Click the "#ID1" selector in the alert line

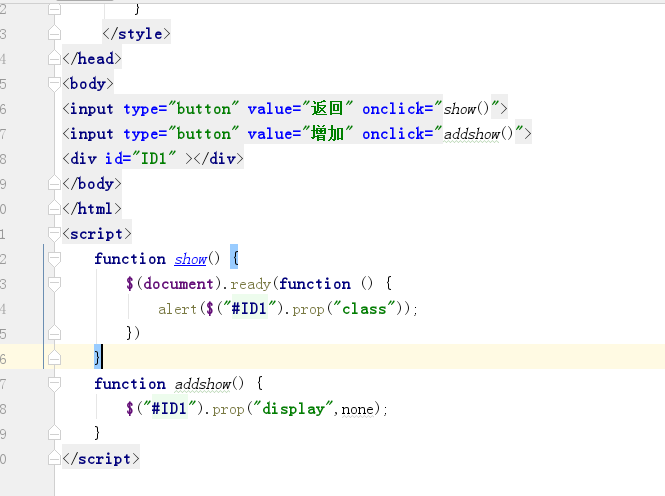249,309
